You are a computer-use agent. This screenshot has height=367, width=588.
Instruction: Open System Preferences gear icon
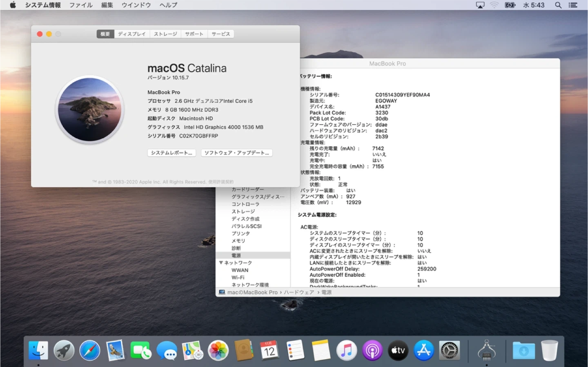pos(450,351)
